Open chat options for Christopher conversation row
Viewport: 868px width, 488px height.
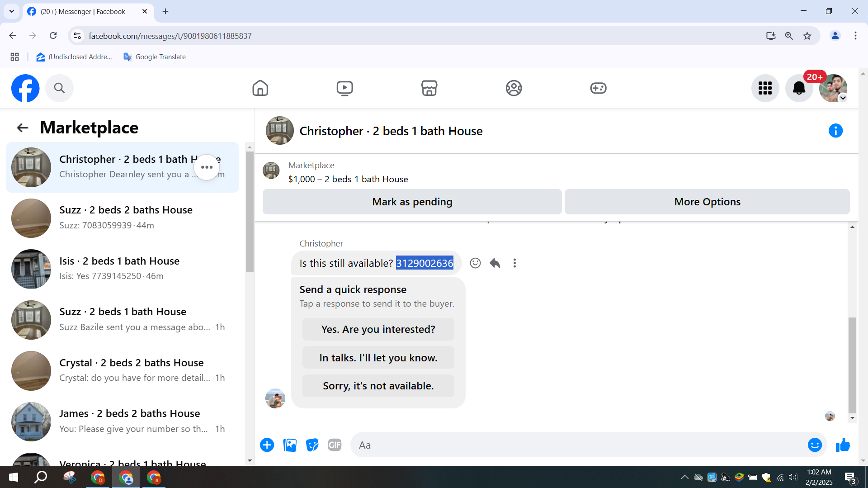tap(207, 167)
